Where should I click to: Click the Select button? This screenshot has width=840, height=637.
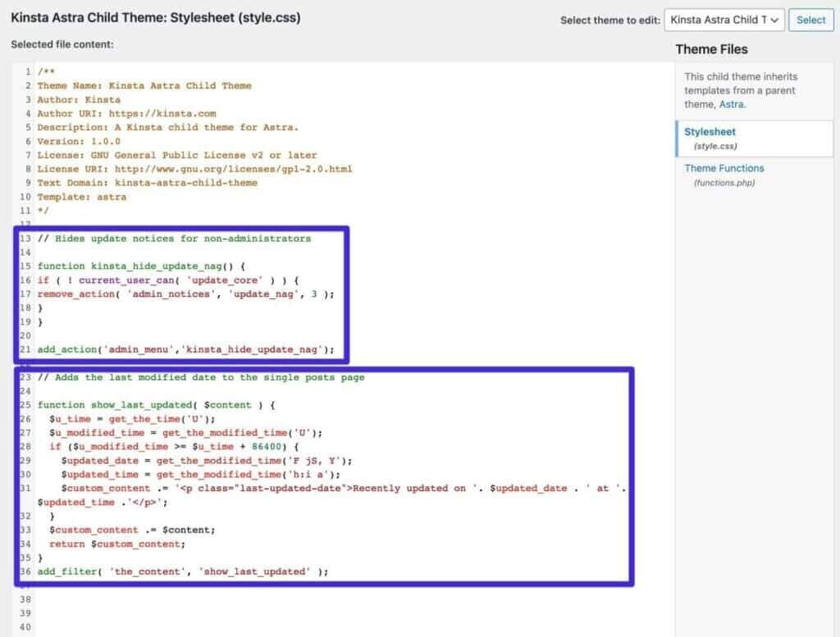click(x=810, y=20)
